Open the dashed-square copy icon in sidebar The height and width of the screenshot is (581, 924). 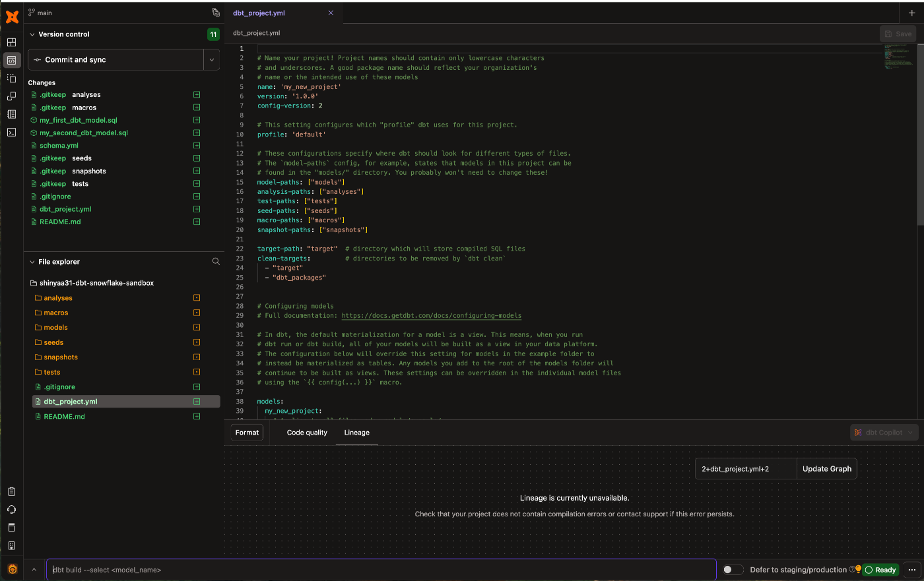[x=11, y=78]
